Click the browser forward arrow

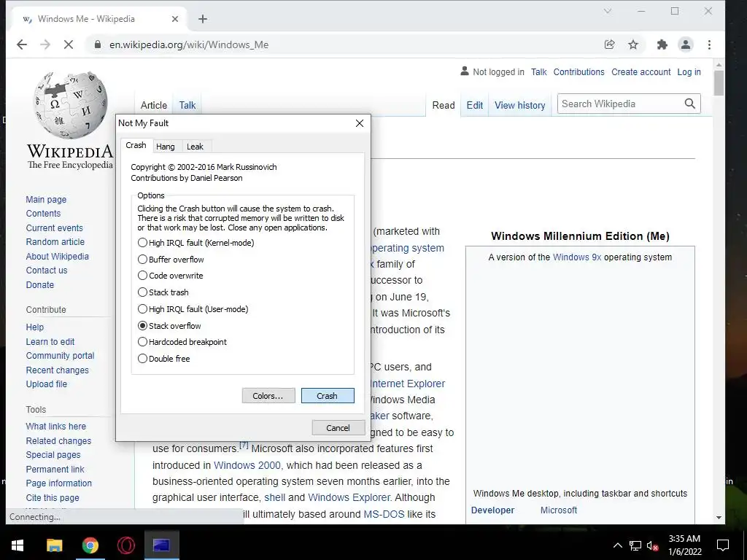coord(45,44)
